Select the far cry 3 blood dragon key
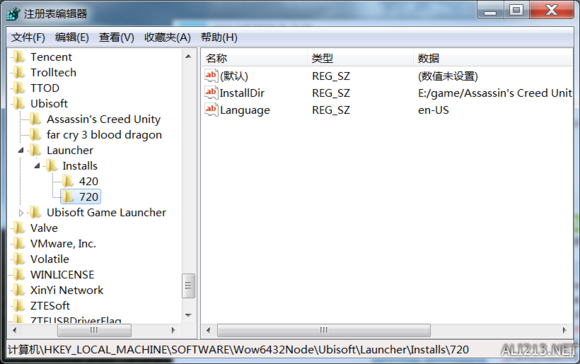 104,135
